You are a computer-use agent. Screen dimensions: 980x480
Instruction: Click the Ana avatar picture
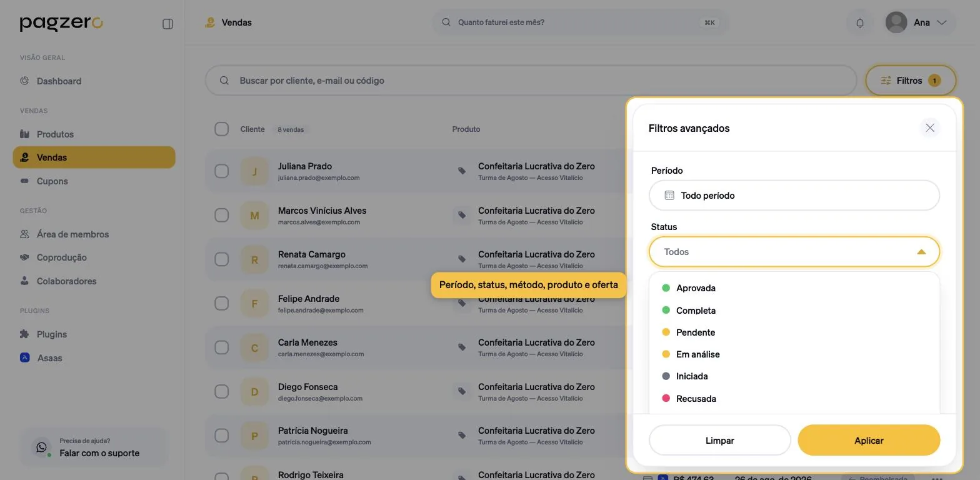click(x=896, y=22)
